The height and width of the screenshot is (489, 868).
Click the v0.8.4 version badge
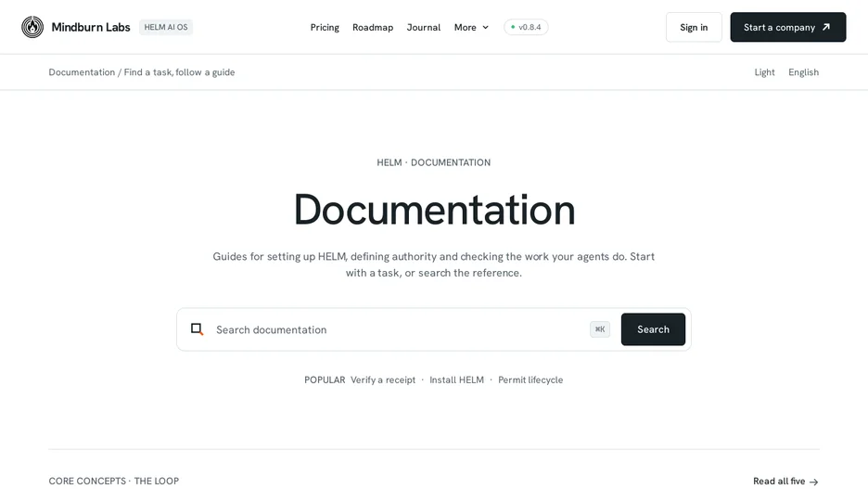(x=526, y=27)
